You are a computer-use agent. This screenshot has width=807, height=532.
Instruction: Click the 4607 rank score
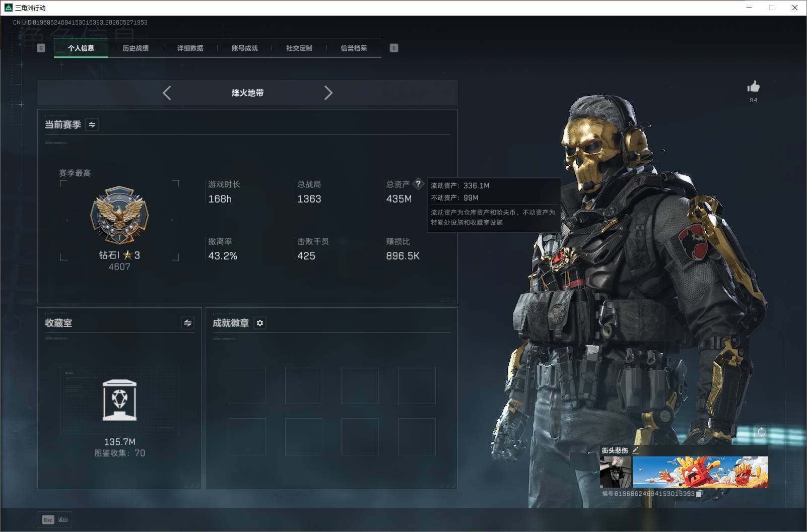point(119,267)
